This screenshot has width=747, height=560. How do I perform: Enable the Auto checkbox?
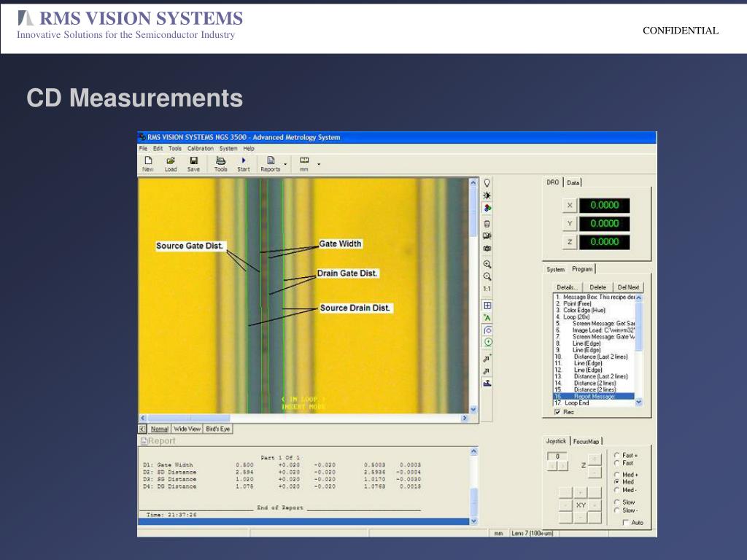625,522
